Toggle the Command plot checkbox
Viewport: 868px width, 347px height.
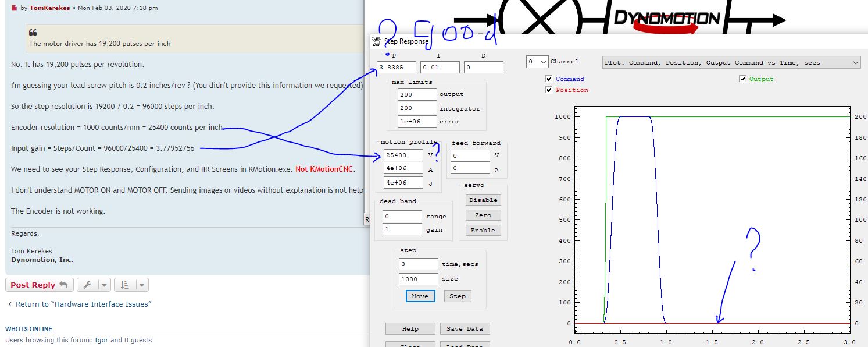pos(549,79)
